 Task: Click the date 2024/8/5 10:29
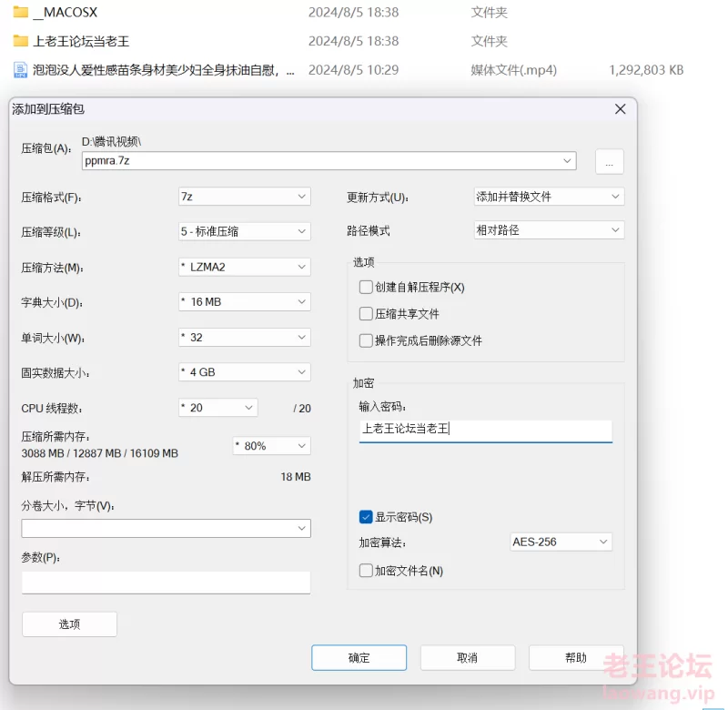pos(353,70)
